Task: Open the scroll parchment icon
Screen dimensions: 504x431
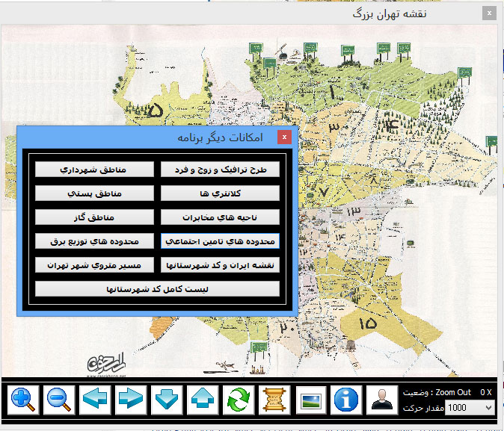Action: 274,400
